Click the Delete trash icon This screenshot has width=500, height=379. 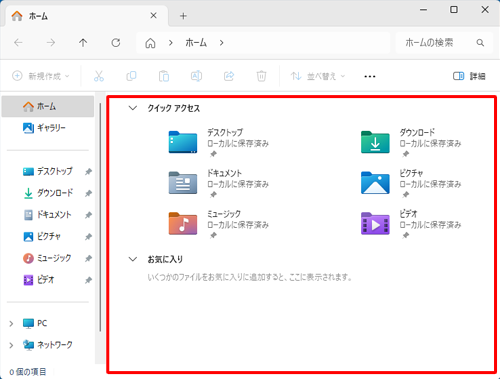[x=261, y=76]
